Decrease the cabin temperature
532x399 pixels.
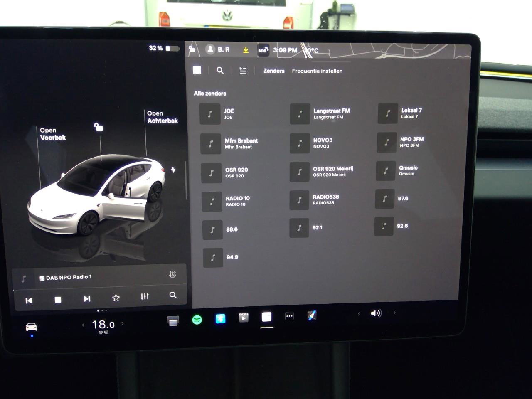[x=83, y=325]
